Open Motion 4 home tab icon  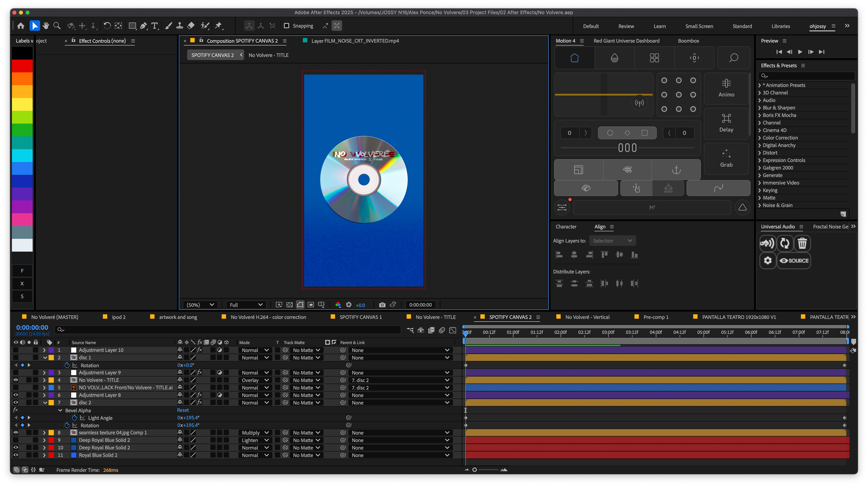tap(575, 58)
